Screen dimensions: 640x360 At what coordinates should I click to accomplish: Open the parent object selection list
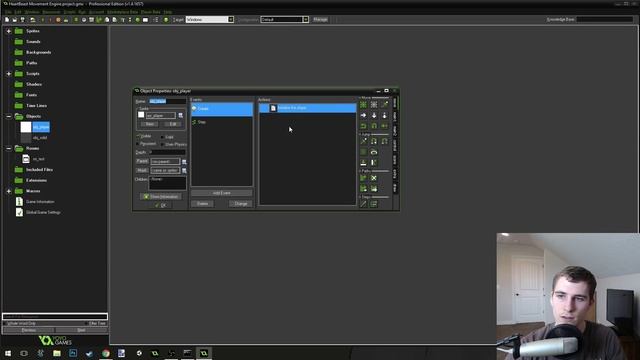coord(184,162)
